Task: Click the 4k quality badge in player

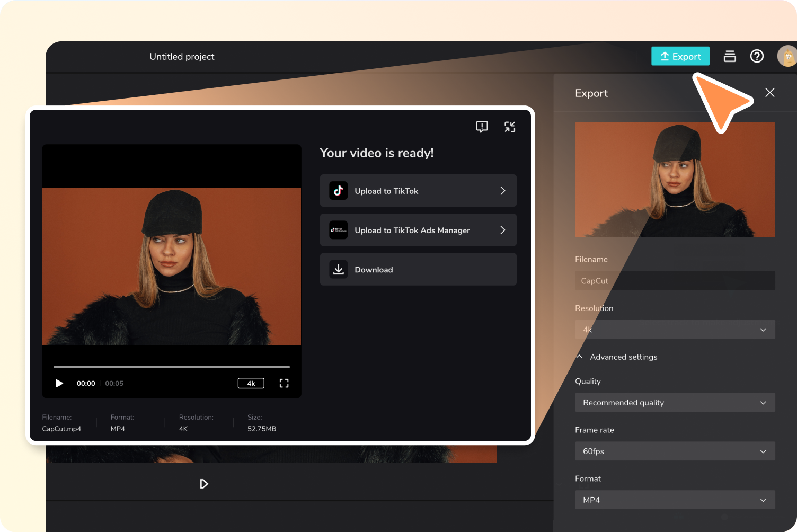Action: pyautogui.click(x=251, y=383)
